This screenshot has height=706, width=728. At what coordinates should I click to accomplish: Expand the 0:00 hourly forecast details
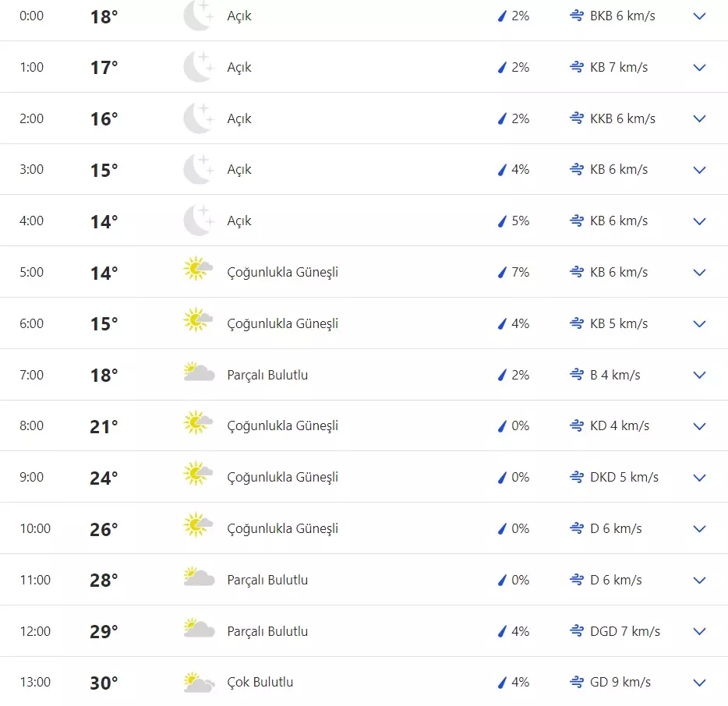click(699, 16)
